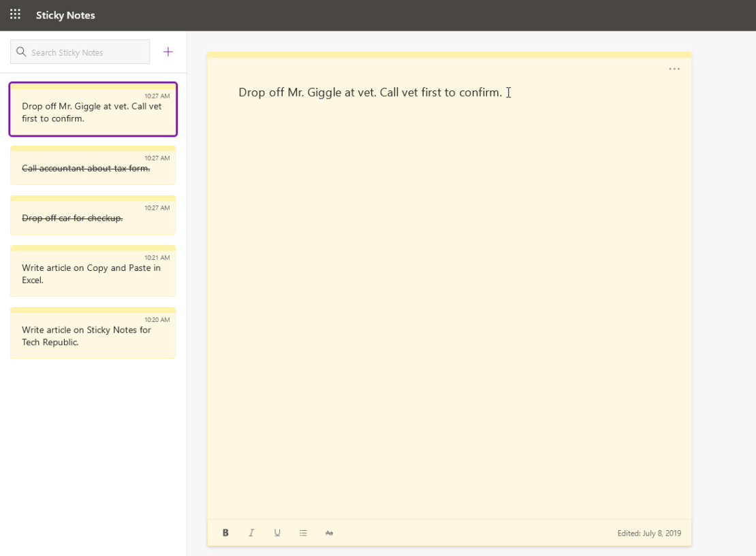Click the yellow header bar of the open note
Screen dimensions: 756x556
pos(450,53)
